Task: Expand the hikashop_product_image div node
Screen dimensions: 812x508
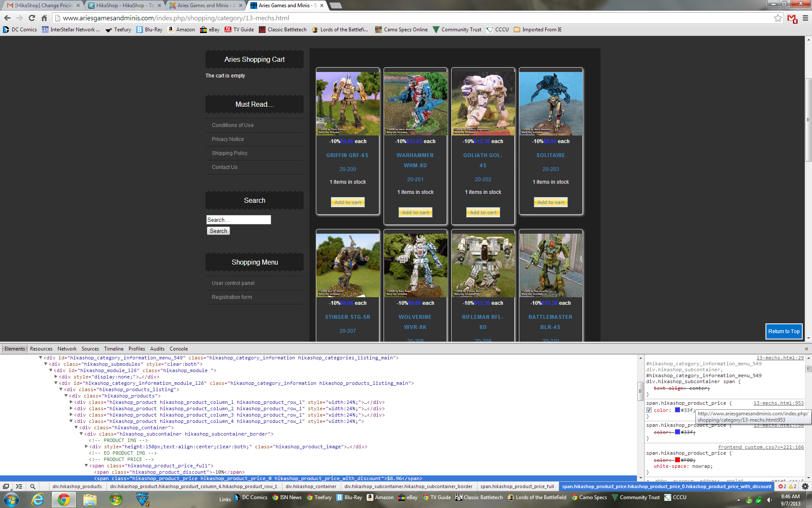Action: pos(86,447)
